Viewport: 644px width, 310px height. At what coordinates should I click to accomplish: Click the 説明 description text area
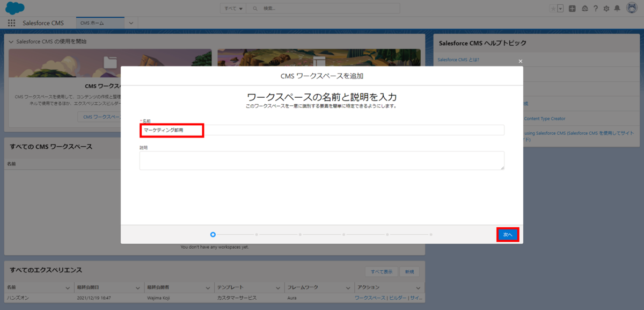(321, 161)
